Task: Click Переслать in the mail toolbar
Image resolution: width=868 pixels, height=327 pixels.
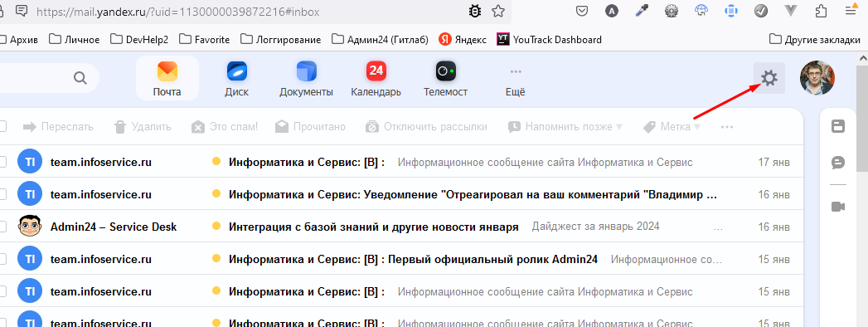Action: click(58, 127)
